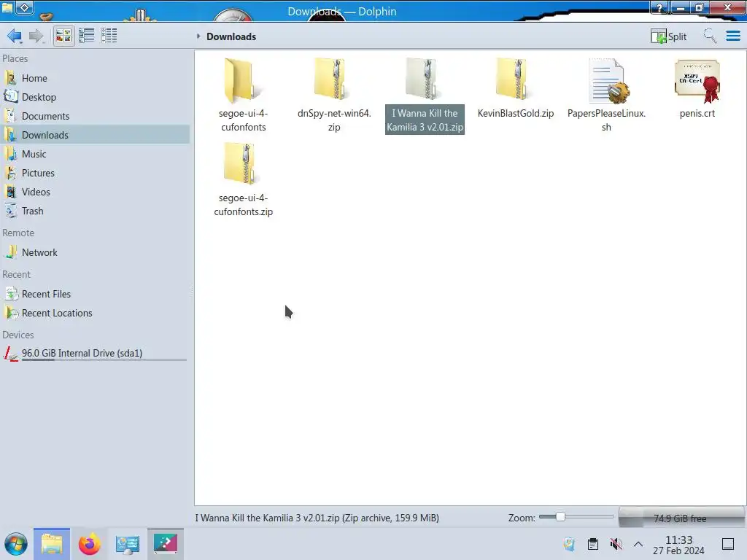Open Documents in Places panel
The image size is (747, 560).
point(96,116)
